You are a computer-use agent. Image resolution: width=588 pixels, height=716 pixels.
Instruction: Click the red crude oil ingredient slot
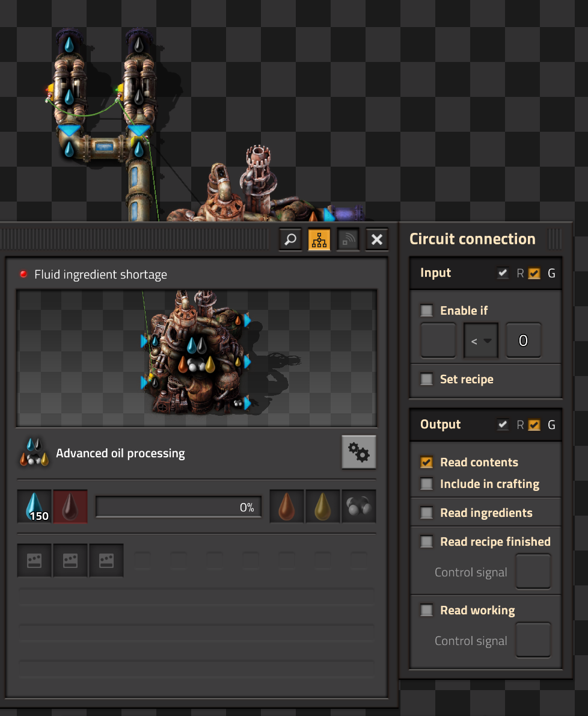click(x=70, y=507)
